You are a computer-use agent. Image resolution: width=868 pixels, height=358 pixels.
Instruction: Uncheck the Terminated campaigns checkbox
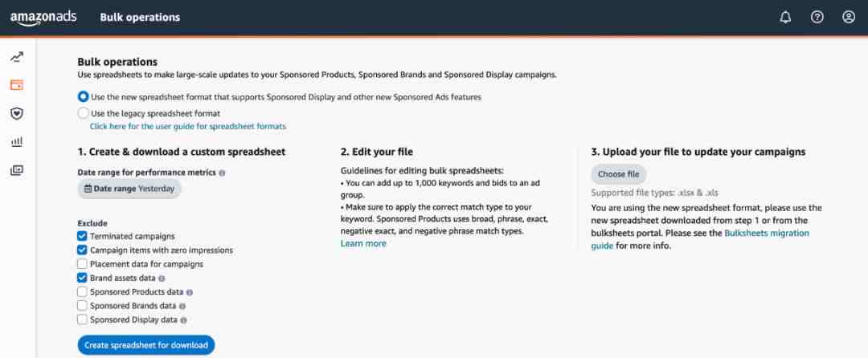pyautogui.click(x=82, y=236)
